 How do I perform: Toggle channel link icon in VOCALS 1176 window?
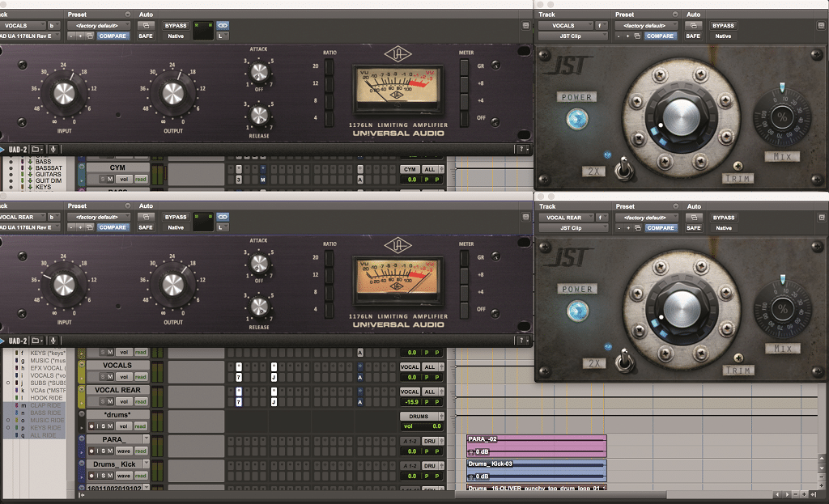click(223, 25)
